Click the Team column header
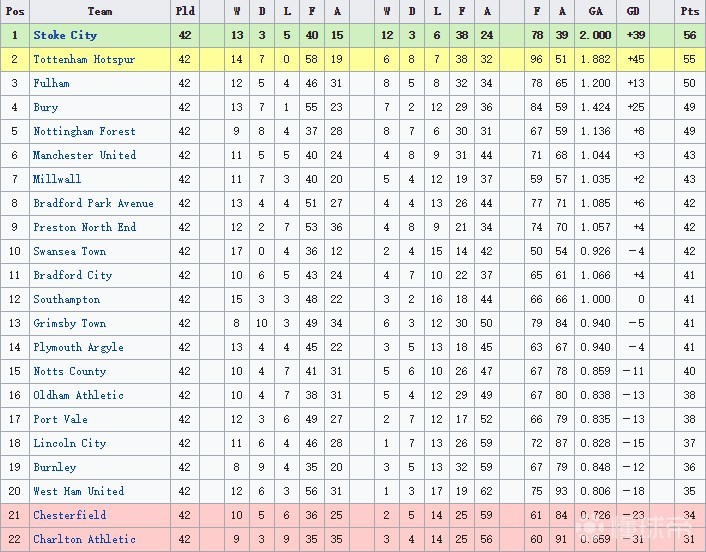 (x=100, y=11)
